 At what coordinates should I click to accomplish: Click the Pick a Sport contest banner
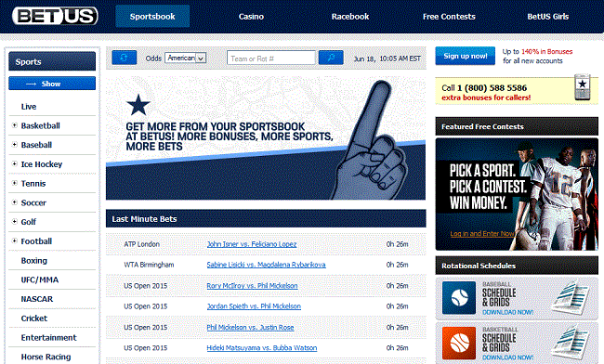517,194
